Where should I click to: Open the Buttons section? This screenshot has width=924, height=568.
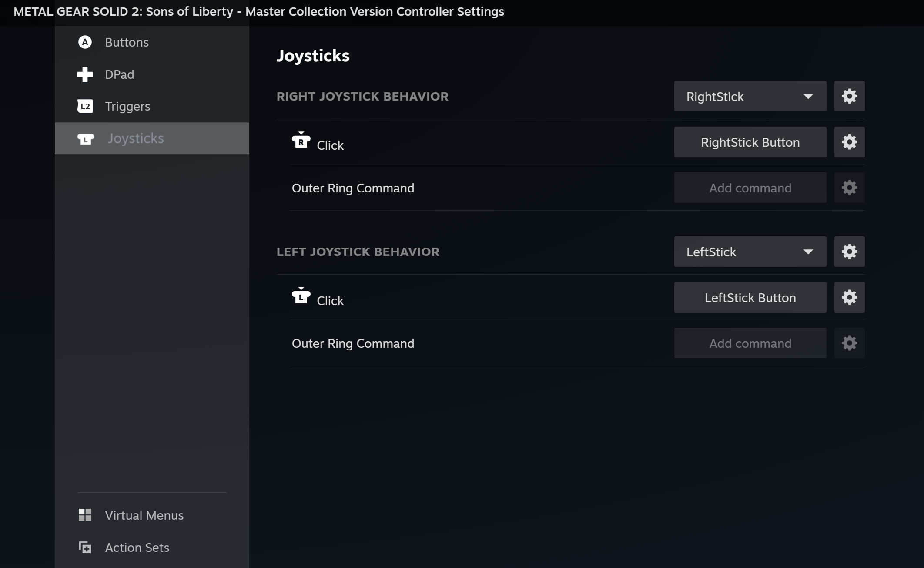tap(127, 42)
